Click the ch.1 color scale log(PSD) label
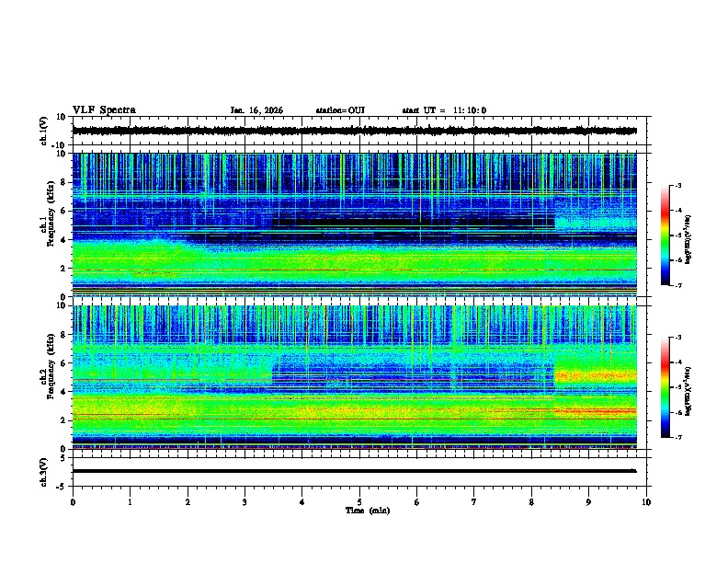Viewport: 728px width, 563px height. point(688,239)
